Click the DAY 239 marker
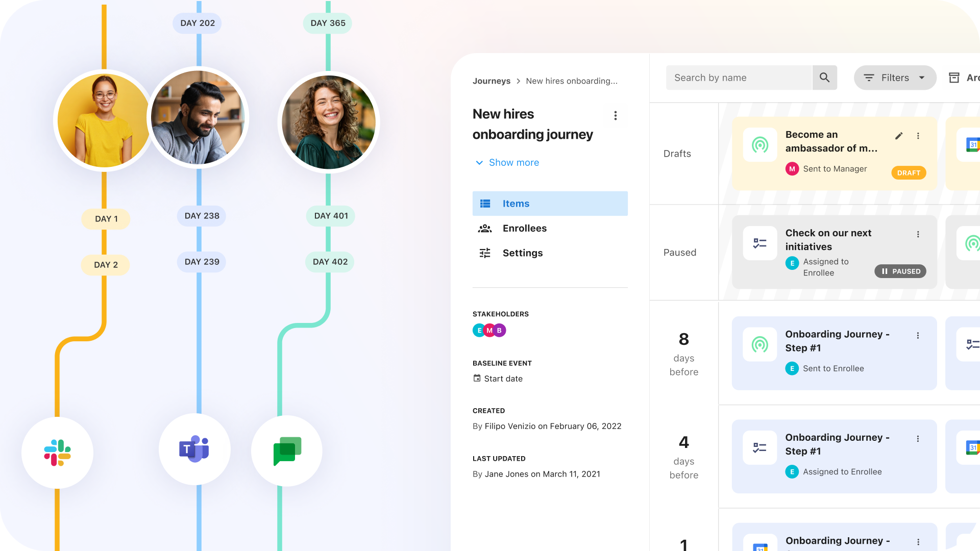Screen dimensions: 980x551 coord(202,262)
